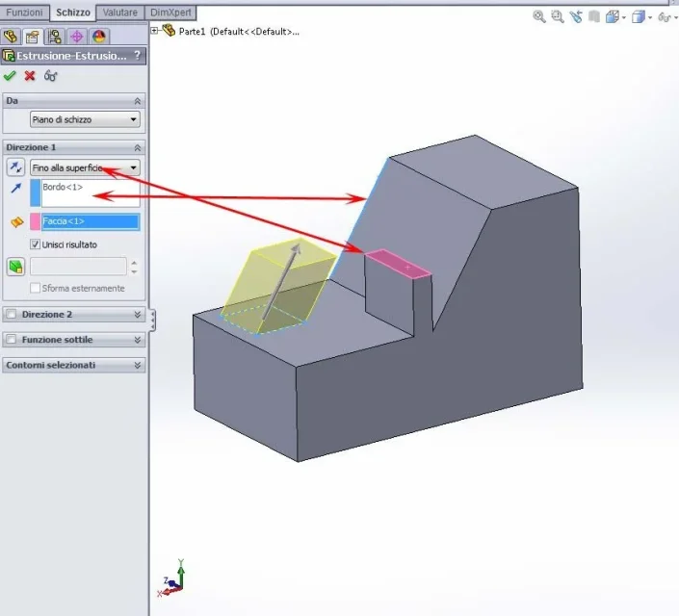Select Faccia<1> in face selection box
679x616 pixels.
point(91,221)
